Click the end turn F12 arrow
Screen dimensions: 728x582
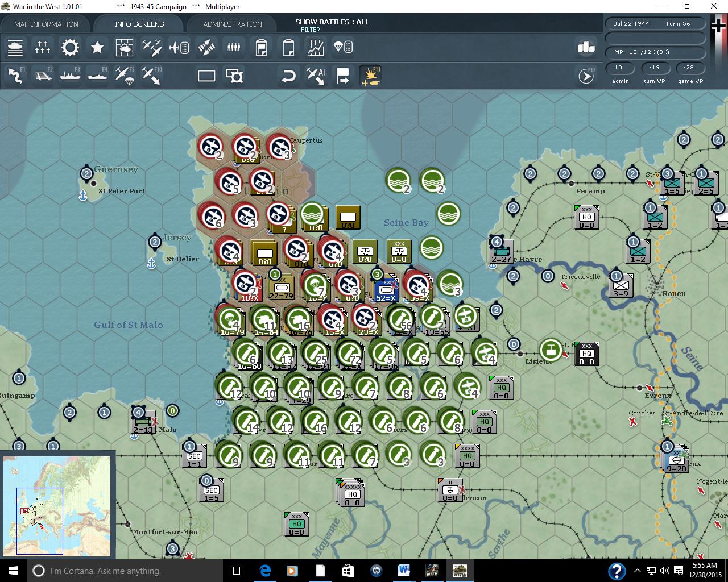coord(586,76)
